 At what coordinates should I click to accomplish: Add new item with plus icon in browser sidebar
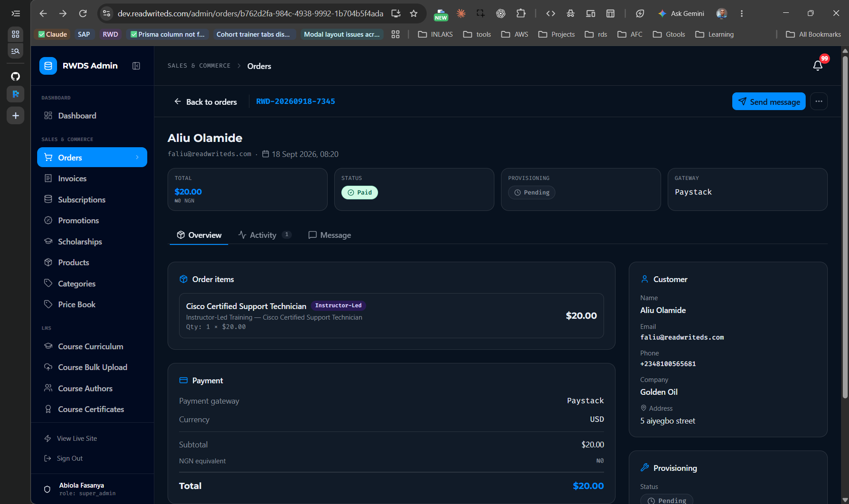[x=15, y=115]
